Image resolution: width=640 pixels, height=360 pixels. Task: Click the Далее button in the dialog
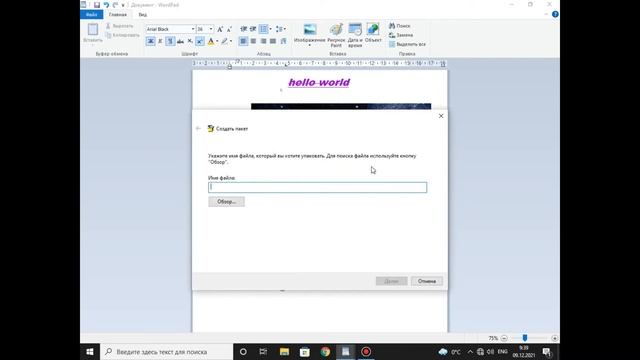pyautogui.click(x=391, y=281)
